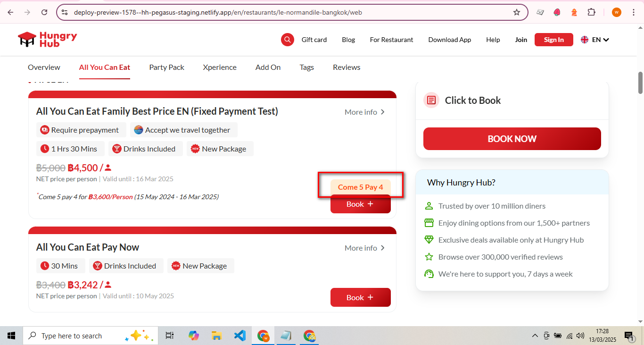Click the red search icon in header

coord(287,40)
